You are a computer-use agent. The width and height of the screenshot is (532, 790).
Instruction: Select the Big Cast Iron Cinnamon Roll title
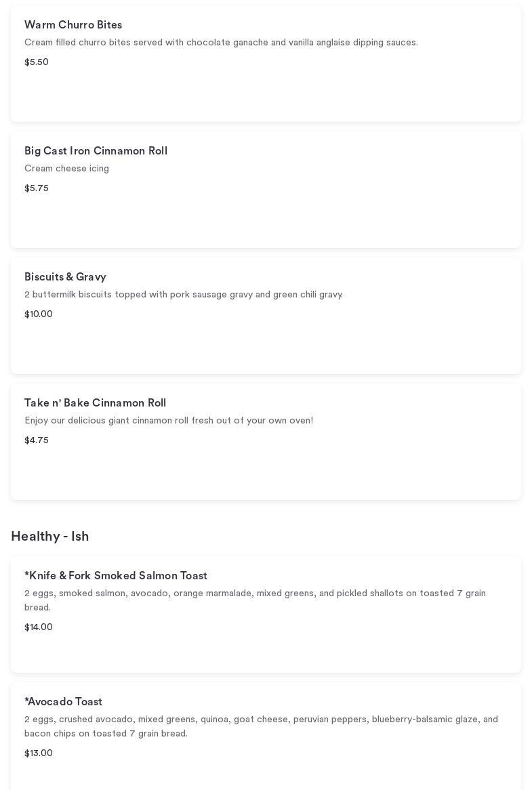96,151
